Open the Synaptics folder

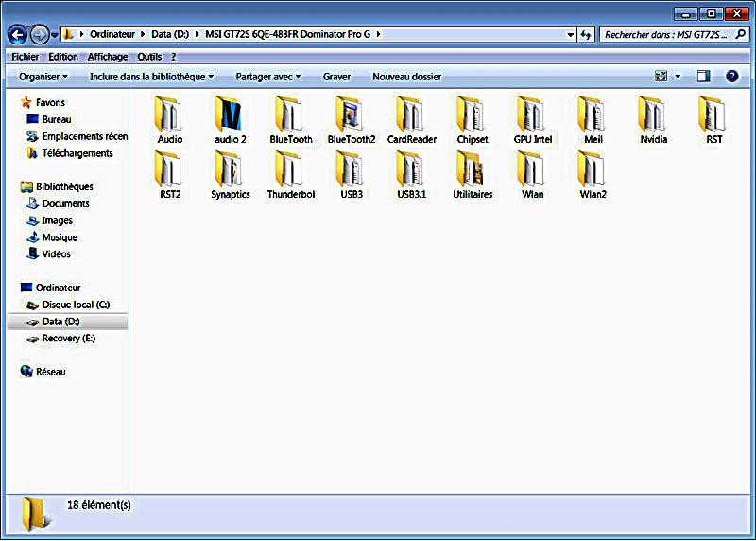230,175
